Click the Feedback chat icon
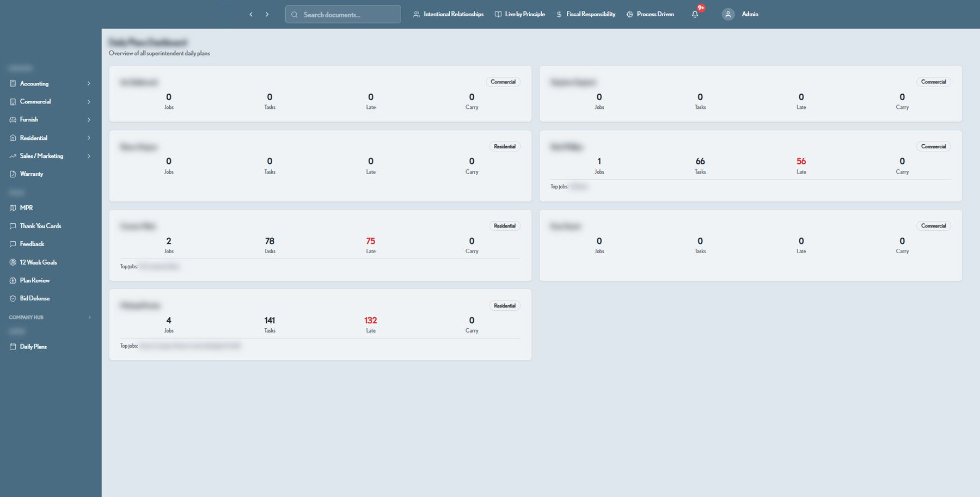Image resolution: width=980 pixels, height=497 pixels. [13, 244]
